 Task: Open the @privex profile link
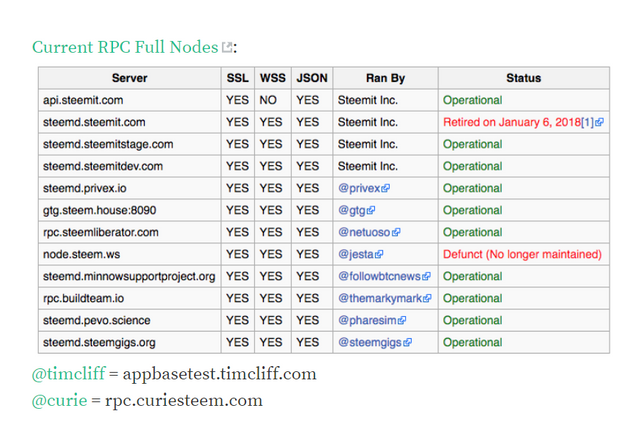click(359, 188)
